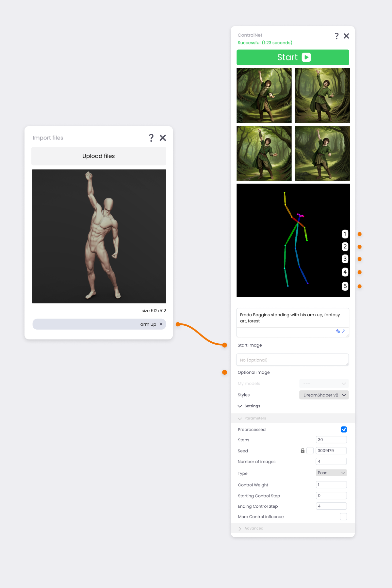Click the uploaded 3D figure image
Image resolution: width=392 pixels, height=588 pixels.
[x=99, y=236]
